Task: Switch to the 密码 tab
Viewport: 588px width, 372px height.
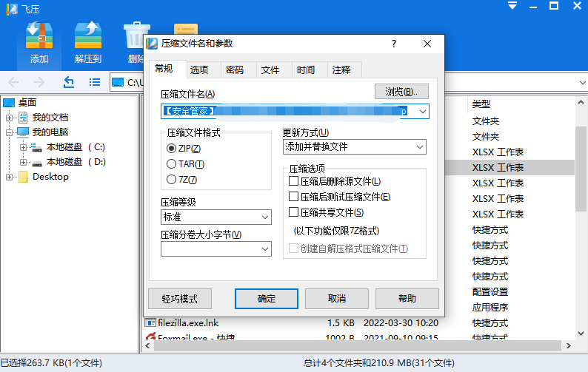Action: (x=235, y=70)
